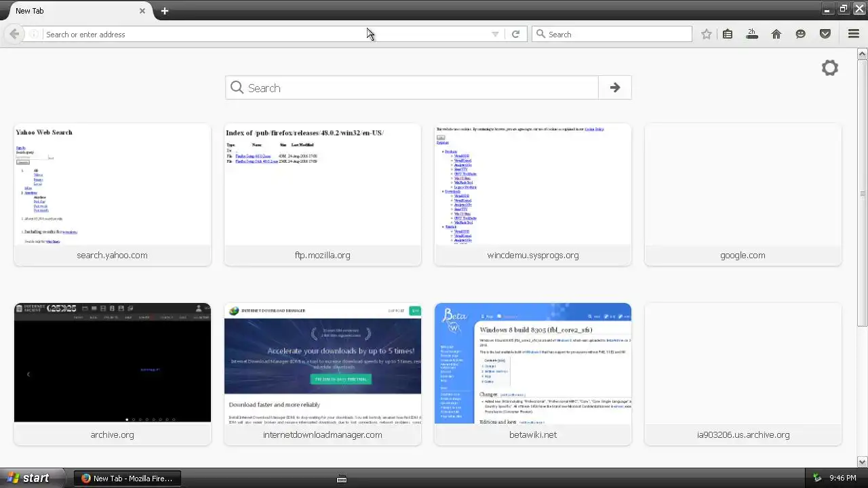Click the system tray network icon

point(816,478)
